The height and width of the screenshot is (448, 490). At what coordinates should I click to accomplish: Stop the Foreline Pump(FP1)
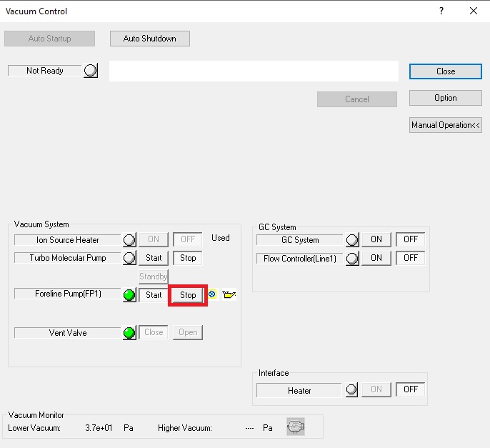(188, 295)
